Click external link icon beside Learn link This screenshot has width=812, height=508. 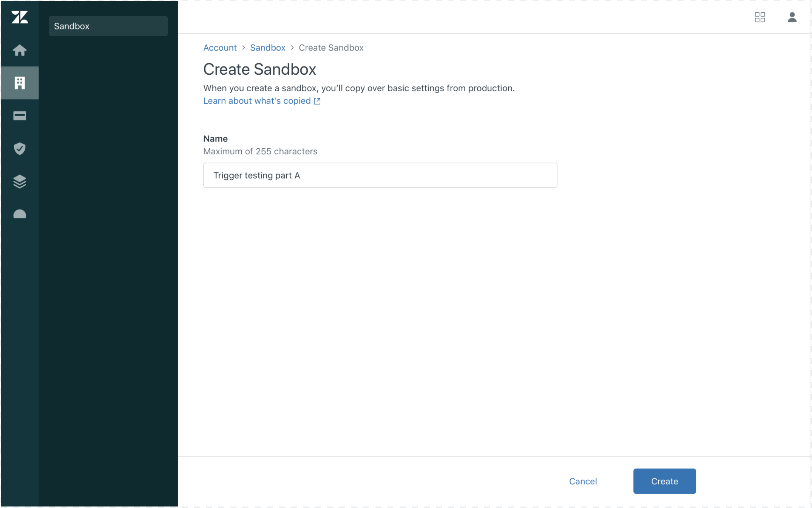(x=317, y=101)
